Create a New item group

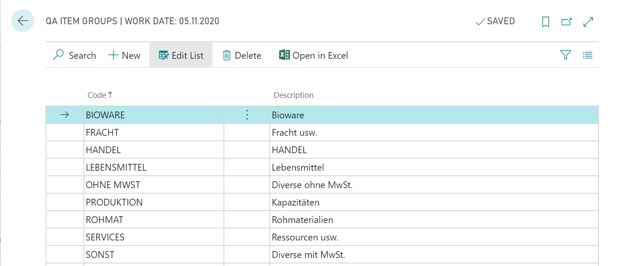pos(124,55)
